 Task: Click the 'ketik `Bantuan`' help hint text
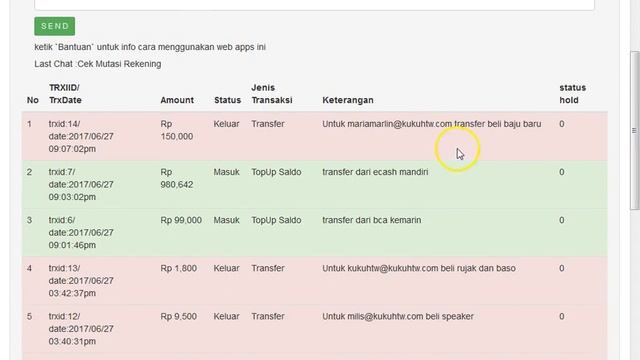point(150,47)
